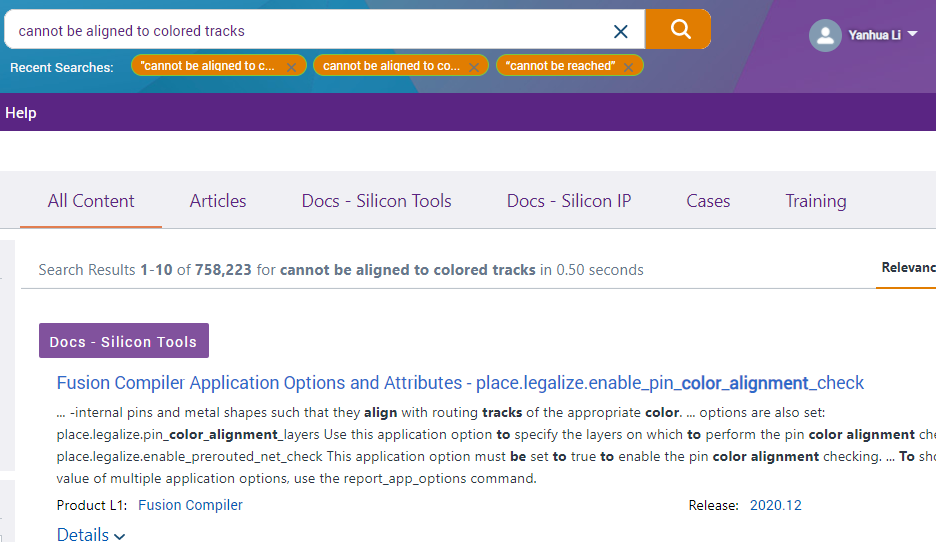
Task: Click in the search input field
Action: [300, 31]
